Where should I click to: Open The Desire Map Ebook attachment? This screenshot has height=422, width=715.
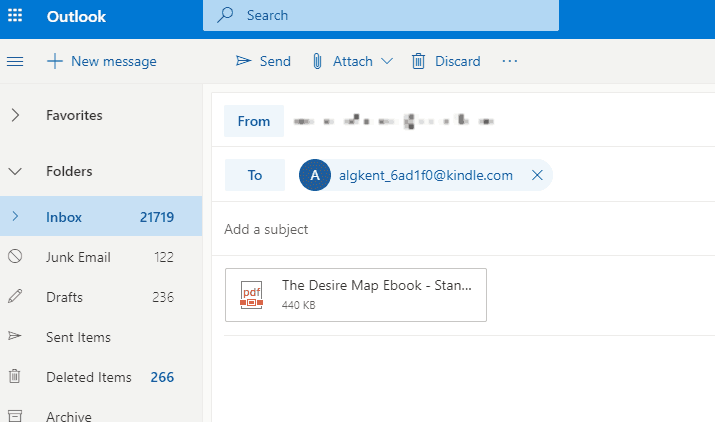pos(356,295)
